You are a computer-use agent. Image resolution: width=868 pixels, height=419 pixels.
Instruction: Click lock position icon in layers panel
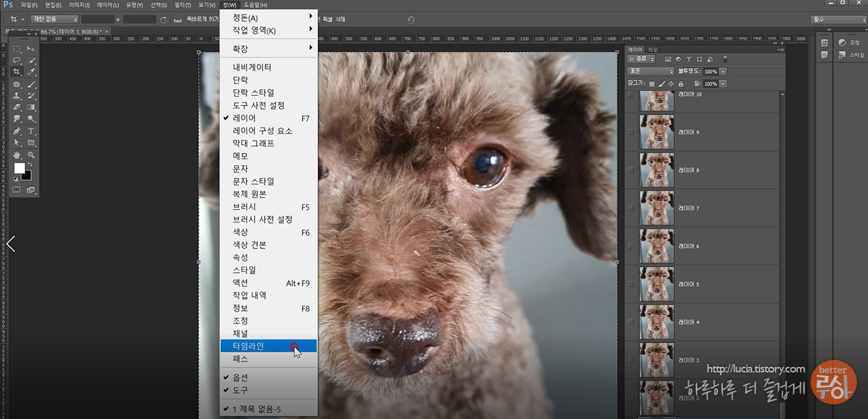671,83
